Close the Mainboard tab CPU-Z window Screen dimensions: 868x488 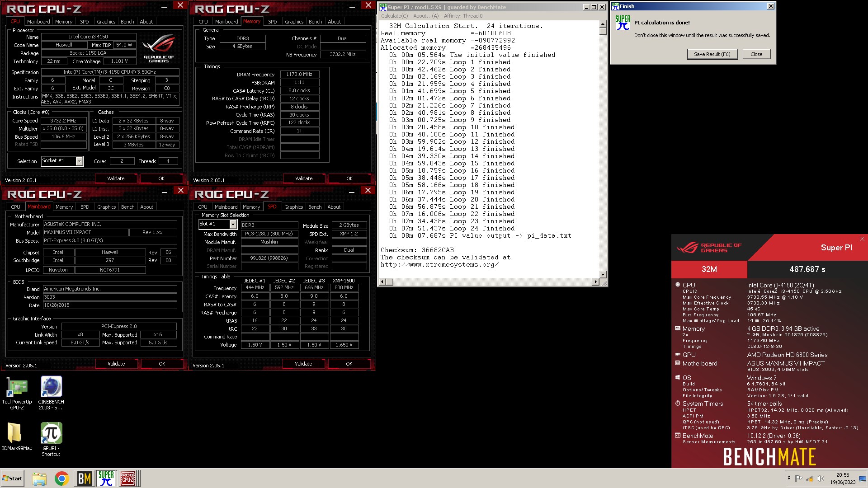[180, 191]
